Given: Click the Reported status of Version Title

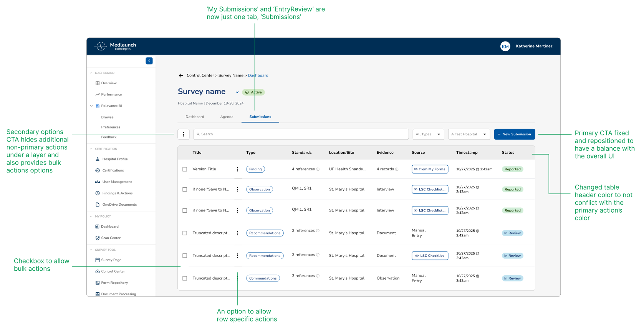Looking at the screenshot, I should coord(512,169).
